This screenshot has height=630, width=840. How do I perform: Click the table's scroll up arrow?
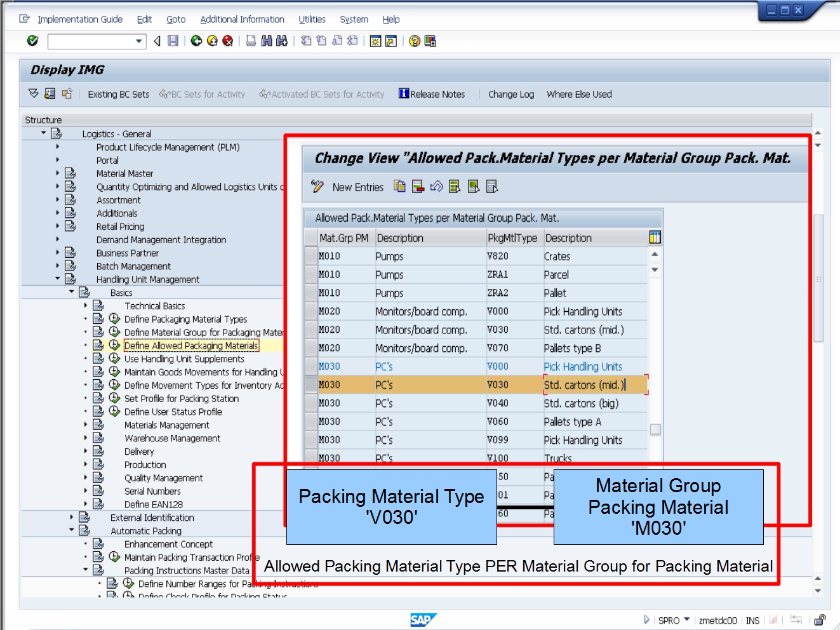(655, 254)
